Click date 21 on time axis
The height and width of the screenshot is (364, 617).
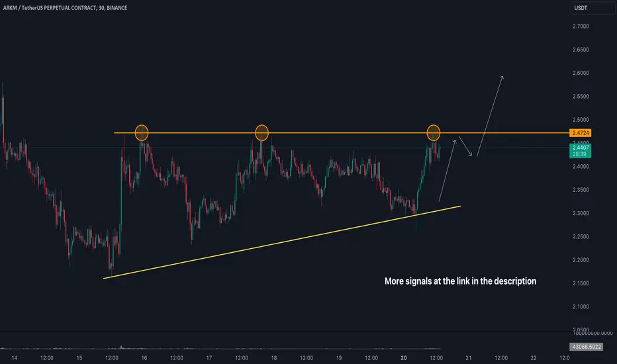pos(469,357)
